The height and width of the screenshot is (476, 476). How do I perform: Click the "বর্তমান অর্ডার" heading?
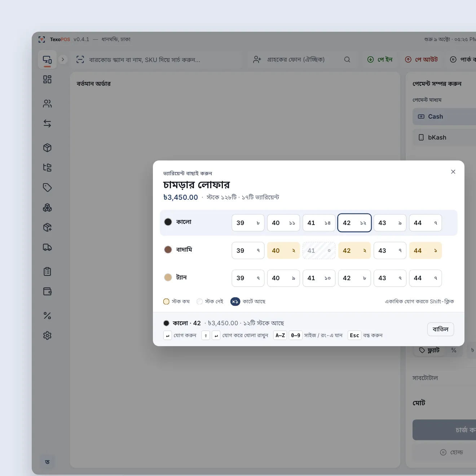(x=94, y=84)
